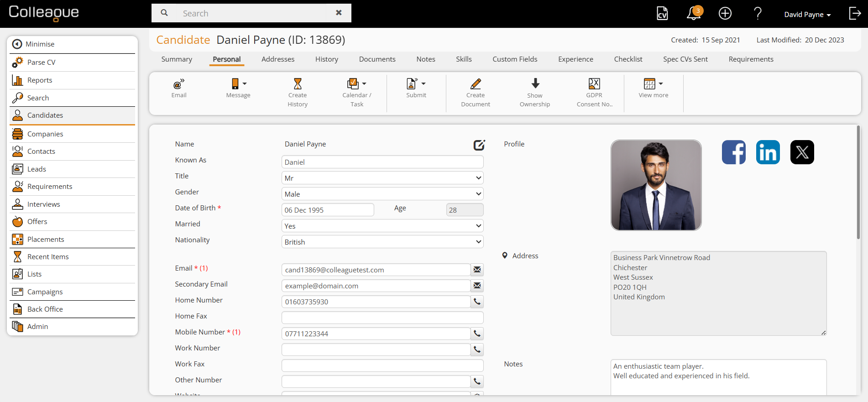
Task: Minimise the sidebar navigation
Action: point(40,44)
